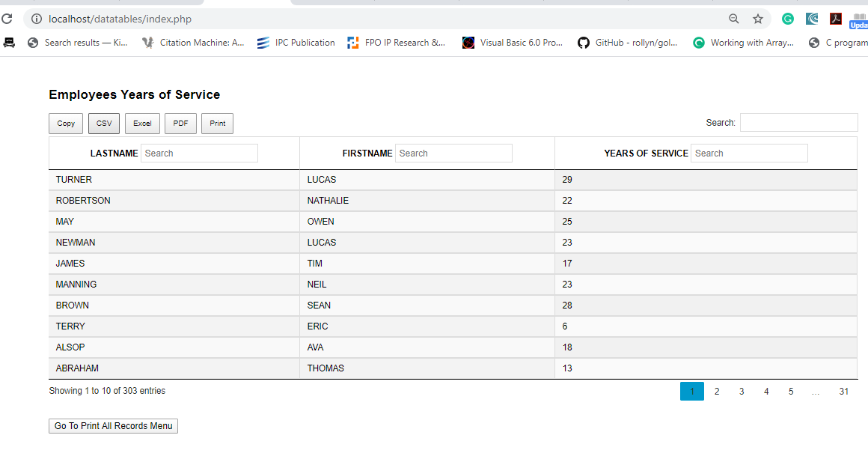Screen dimensions: 868x456
Task: Open the Grammarly extension icon
Action: coord(788,19)
